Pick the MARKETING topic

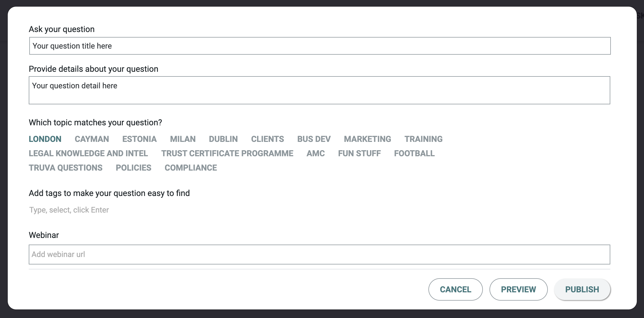367,139
